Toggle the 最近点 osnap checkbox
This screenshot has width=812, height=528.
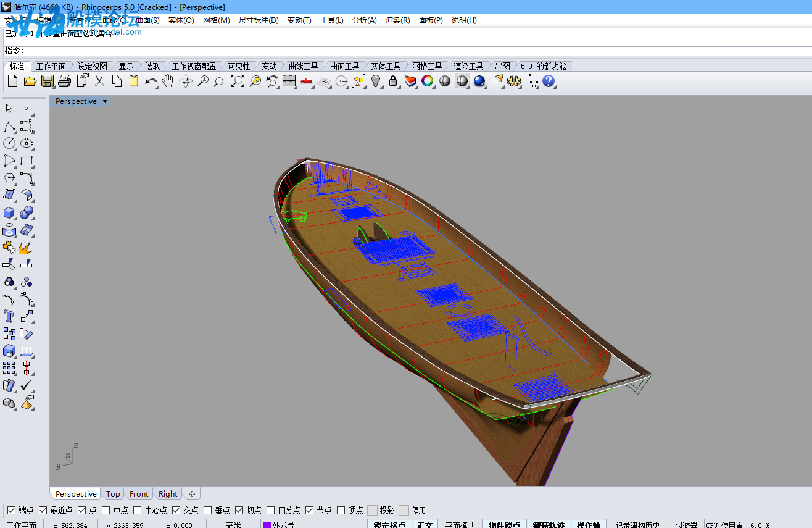(43, 510)
